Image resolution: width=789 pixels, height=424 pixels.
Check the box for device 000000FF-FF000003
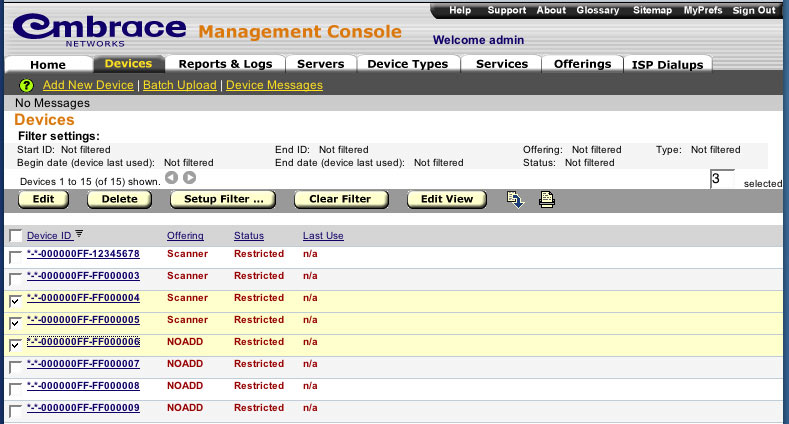click(x=16, y=279)
